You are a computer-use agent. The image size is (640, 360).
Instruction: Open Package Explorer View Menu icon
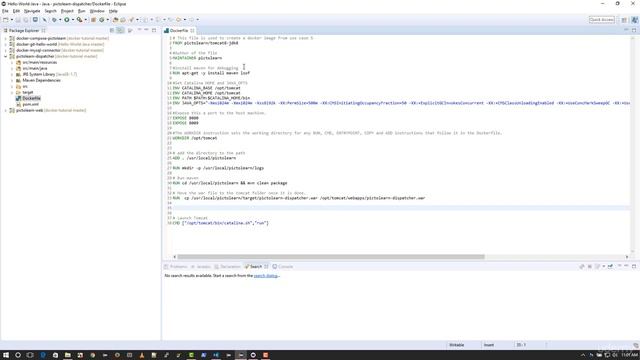[130, 30]
